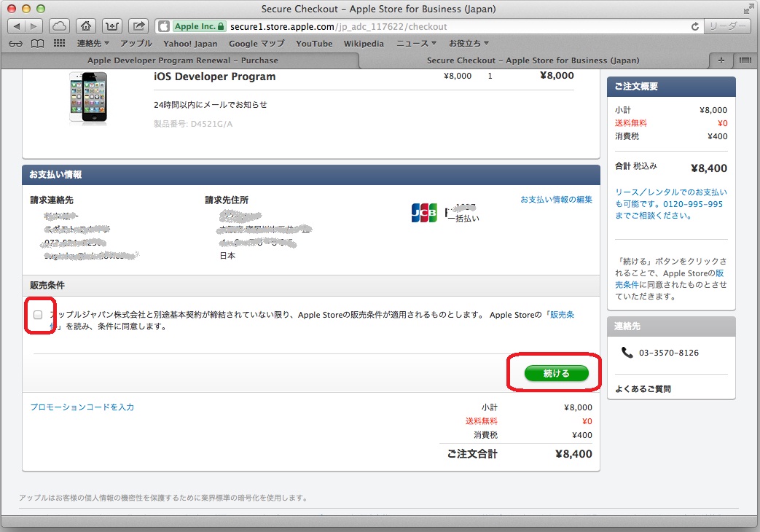Expand the 連絡先 bookmarks folder
The width and height of the screenshot is (760, 532).
(93, 44)
